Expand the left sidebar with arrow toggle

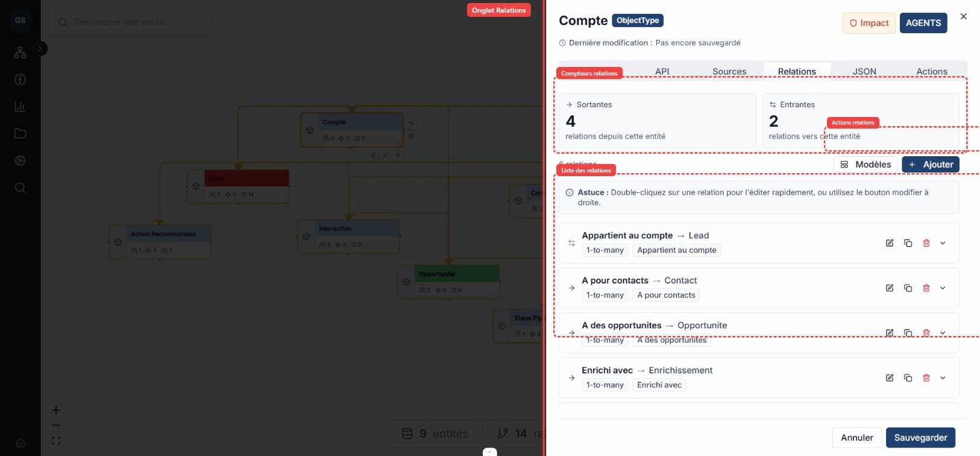point(40,48)
